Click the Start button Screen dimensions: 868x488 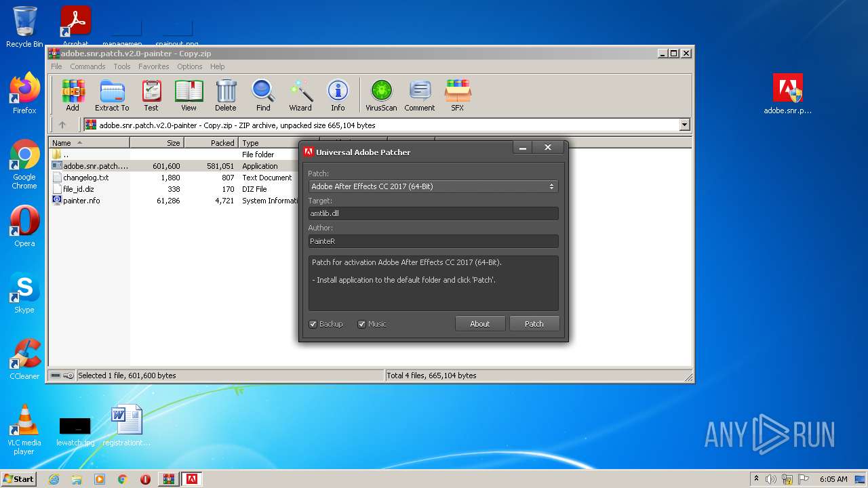(18, 479)
